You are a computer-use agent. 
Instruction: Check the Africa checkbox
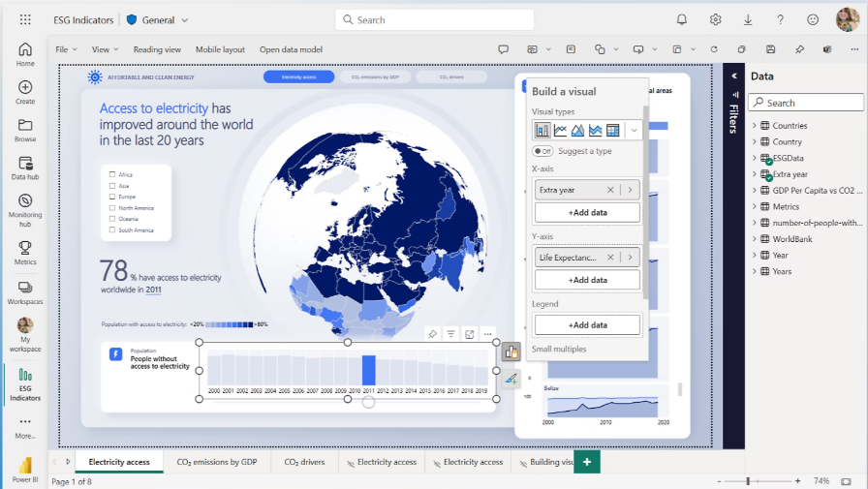(112, 174)
